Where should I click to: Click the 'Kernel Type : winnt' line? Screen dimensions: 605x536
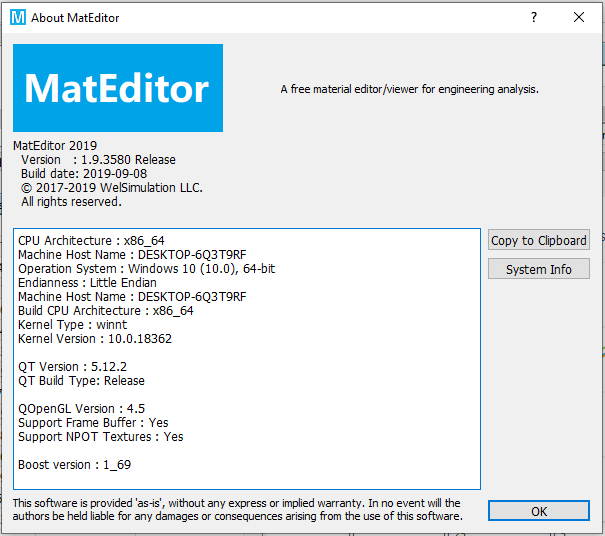(x=73, y=325)
